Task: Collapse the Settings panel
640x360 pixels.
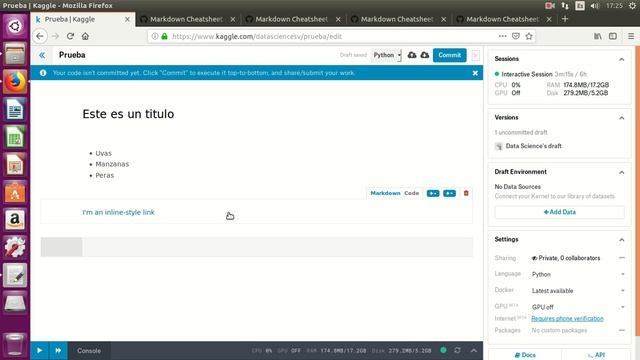Action: tap(622, 240)
